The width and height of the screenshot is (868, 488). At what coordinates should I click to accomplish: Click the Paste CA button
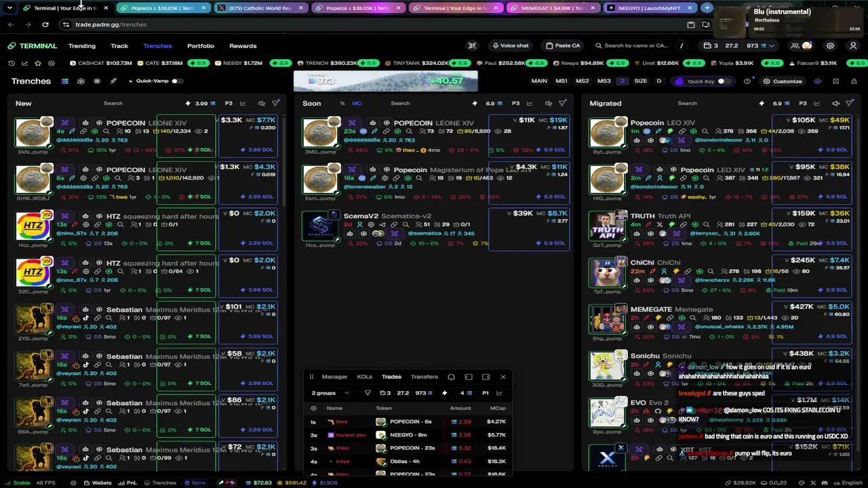563,45
